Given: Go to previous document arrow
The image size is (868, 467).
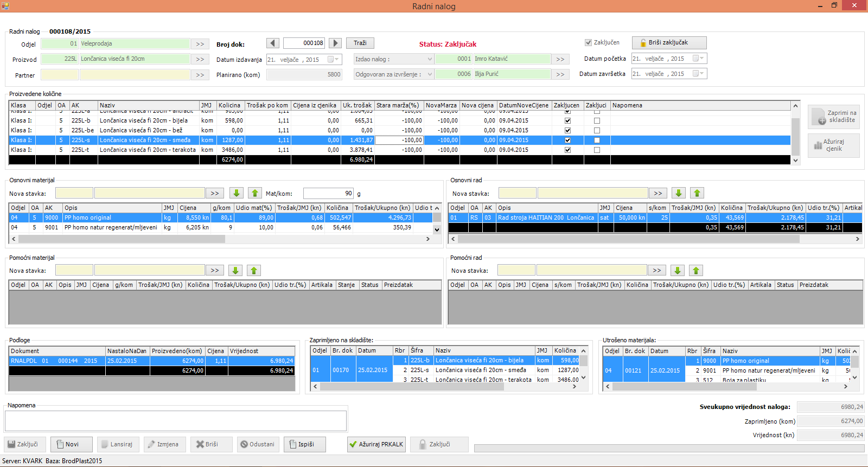Looking at the screenshot, I should click(x=273, y=43).
